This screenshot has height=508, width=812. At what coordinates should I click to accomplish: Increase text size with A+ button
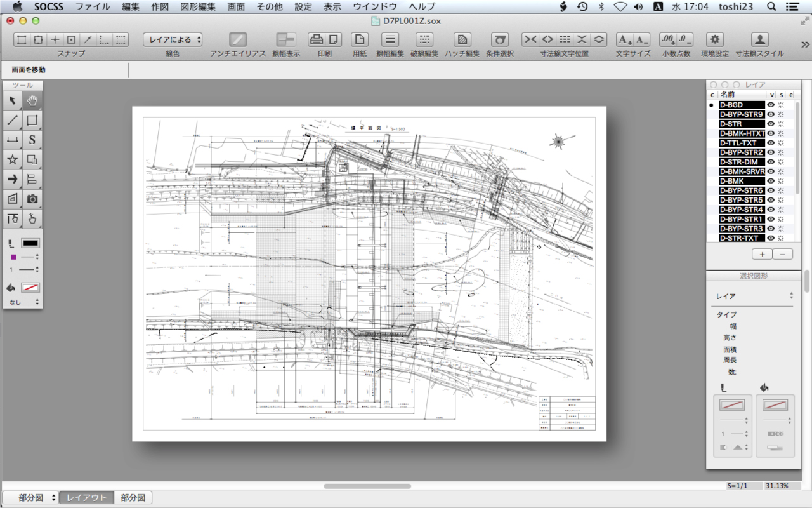click(x=625, y=39)
